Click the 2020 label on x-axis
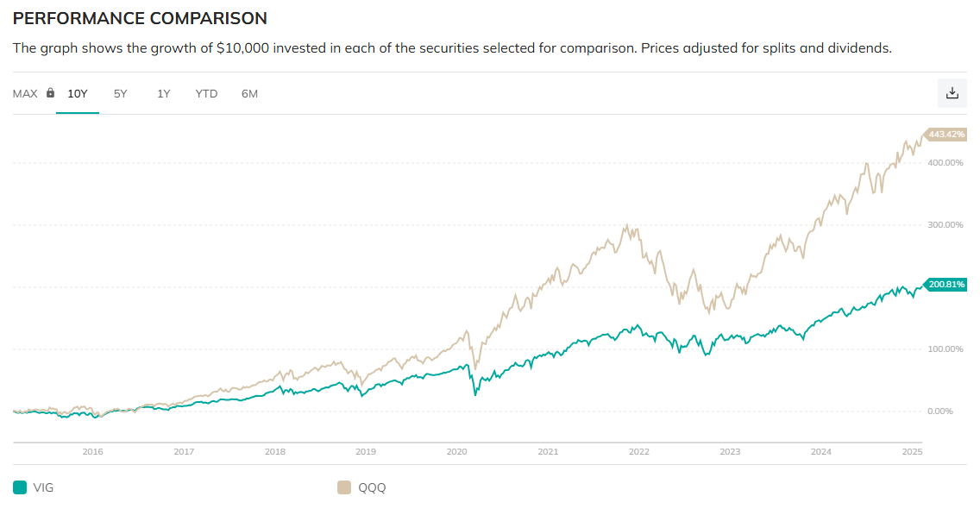 point(456,451)
